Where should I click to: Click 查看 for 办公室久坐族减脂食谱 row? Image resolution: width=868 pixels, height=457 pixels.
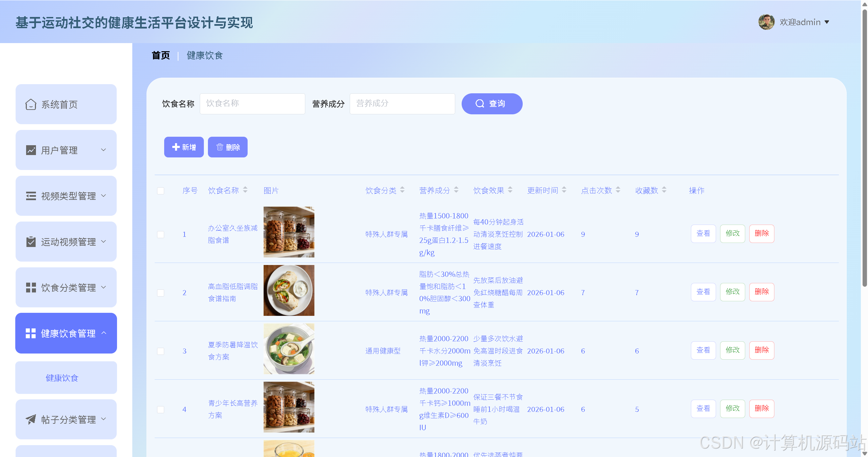coord(703,233)
